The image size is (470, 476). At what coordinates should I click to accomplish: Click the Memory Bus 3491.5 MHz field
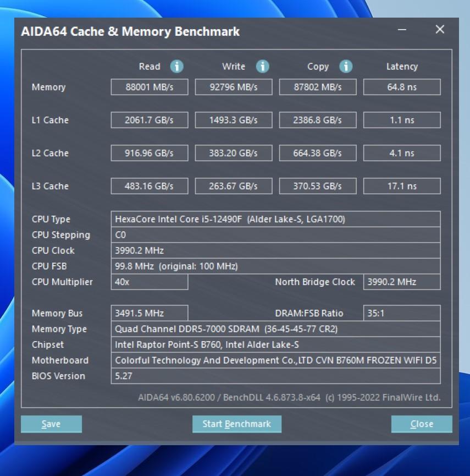(x=150, y=313)
